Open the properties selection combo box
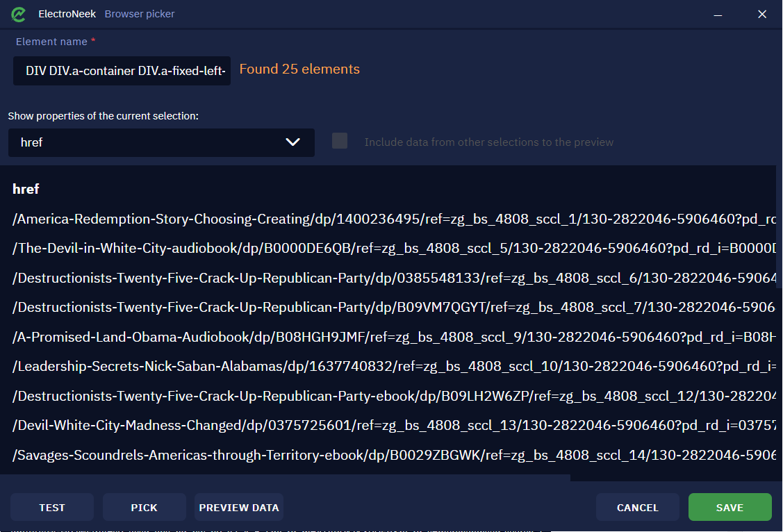The image size is (783, 532). pos(161,143)
